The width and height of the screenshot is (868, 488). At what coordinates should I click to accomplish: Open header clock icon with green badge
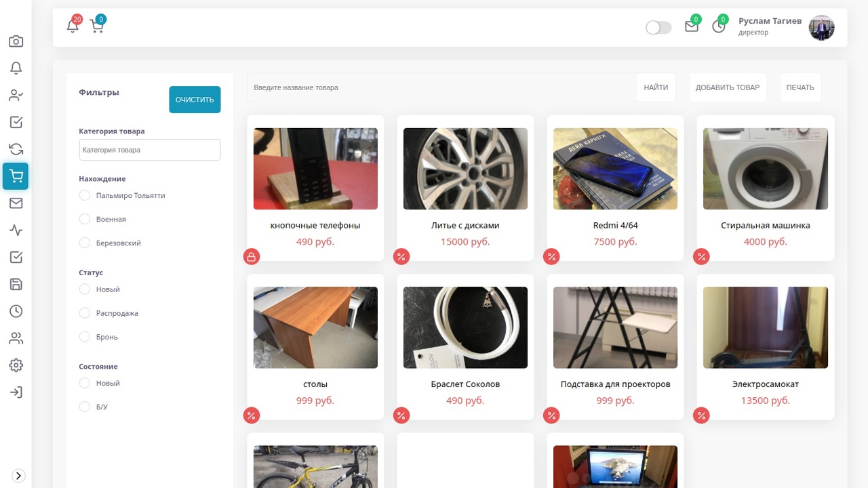[x=719, y=26]
